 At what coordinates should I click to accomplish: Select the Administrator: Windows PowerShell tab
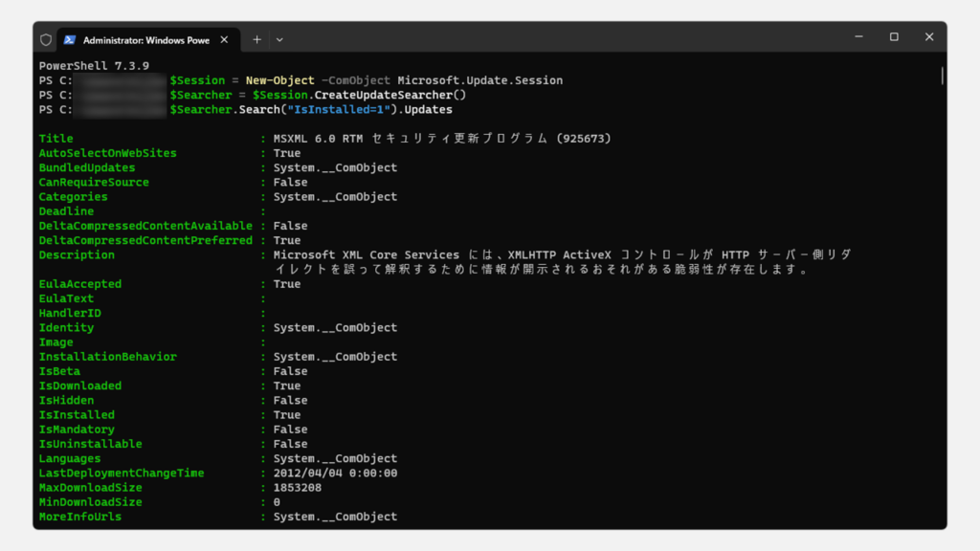pyautogui.click(x=145, y=39)
